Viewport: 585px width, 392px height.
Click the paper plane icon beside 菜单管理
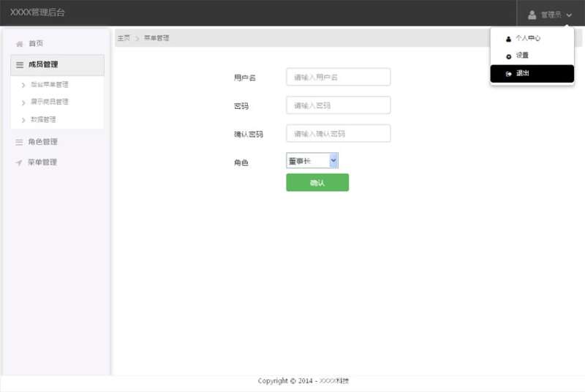tap(20, 162)
